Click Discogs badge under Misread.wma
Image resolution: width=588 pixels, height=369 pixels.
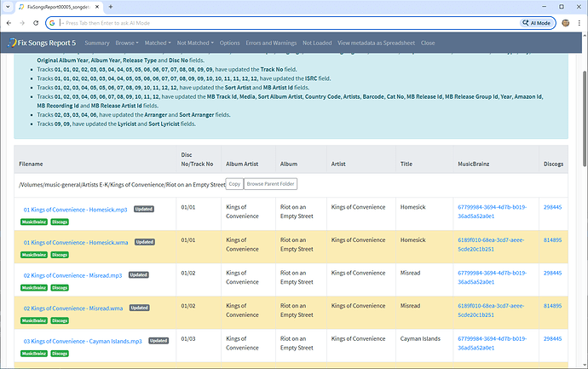60,319
